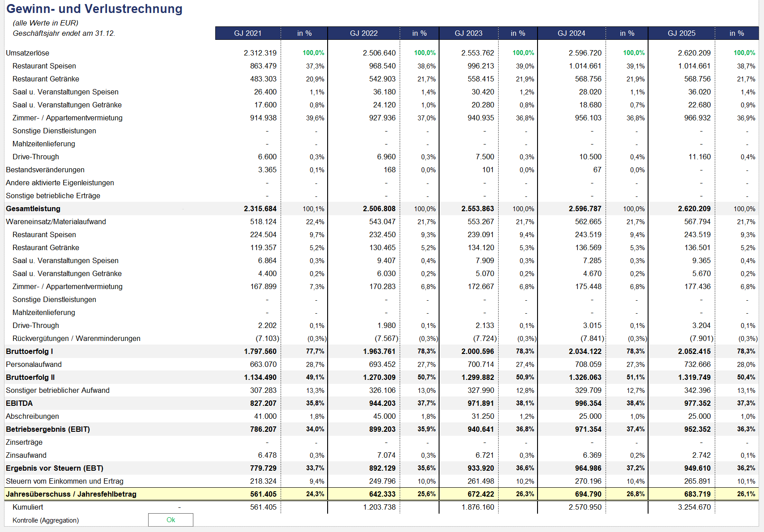Click Bruttoerfolg I value 1.797.560

[x=260, y=351]
